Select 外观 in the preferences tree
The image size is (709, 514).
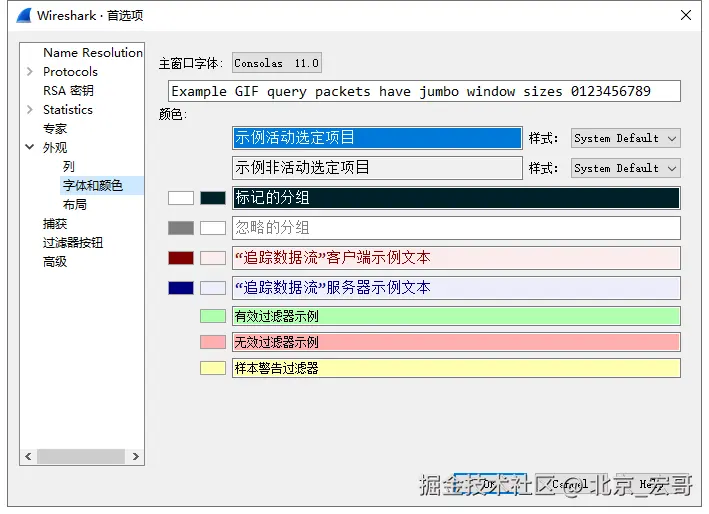pyautogui.click(x=55, y=147)
